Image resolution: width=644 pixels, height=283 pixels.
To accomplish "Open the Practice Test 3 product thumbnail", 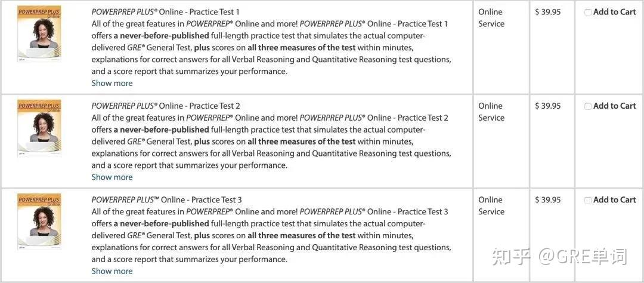I will [x=39, y=222].
